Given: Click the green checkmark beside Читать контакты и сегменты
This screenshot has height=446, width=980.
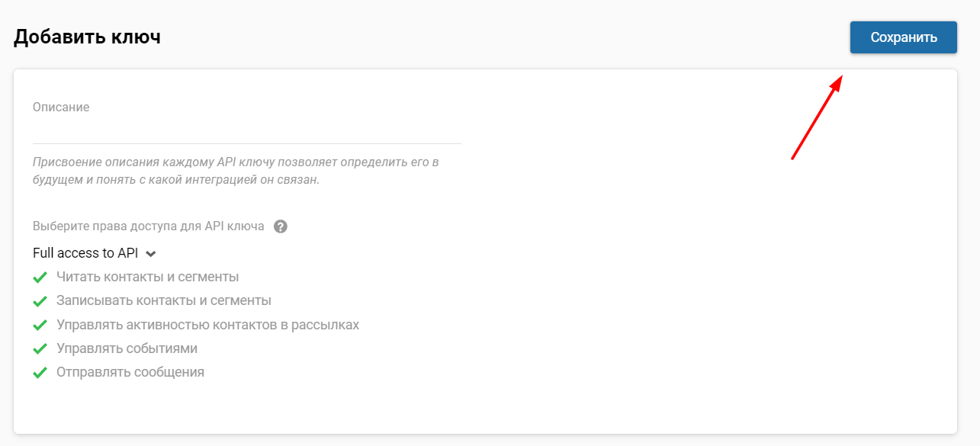Looking at the screenshot, I should 40,278.
